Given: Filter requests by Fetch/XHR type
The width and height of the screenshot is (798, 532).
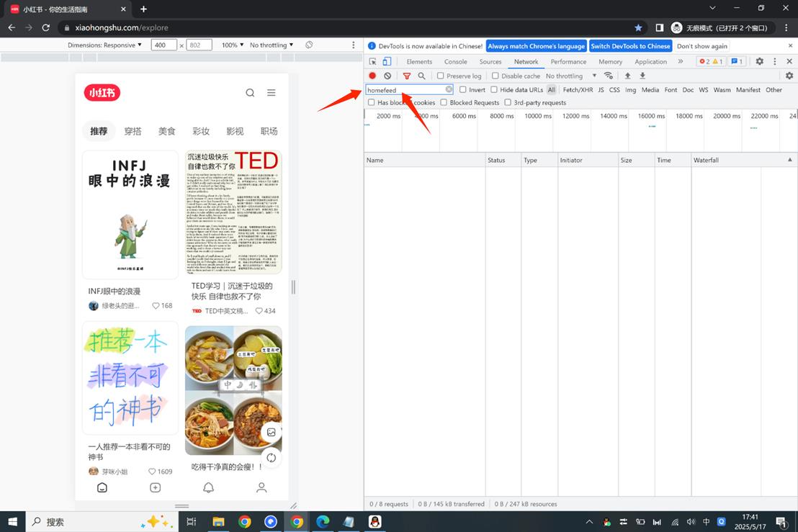Looking at the screenshot, I should click(578, 89).
